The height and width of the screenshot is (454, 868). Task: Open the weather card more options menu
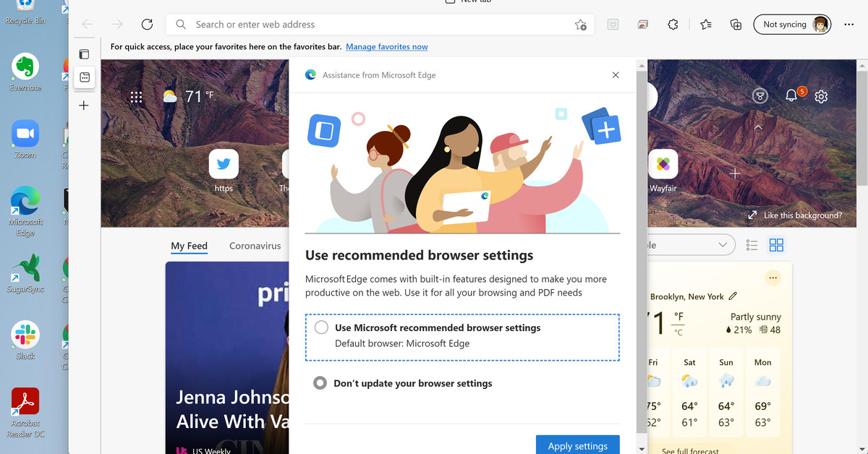tap(773, 278)
